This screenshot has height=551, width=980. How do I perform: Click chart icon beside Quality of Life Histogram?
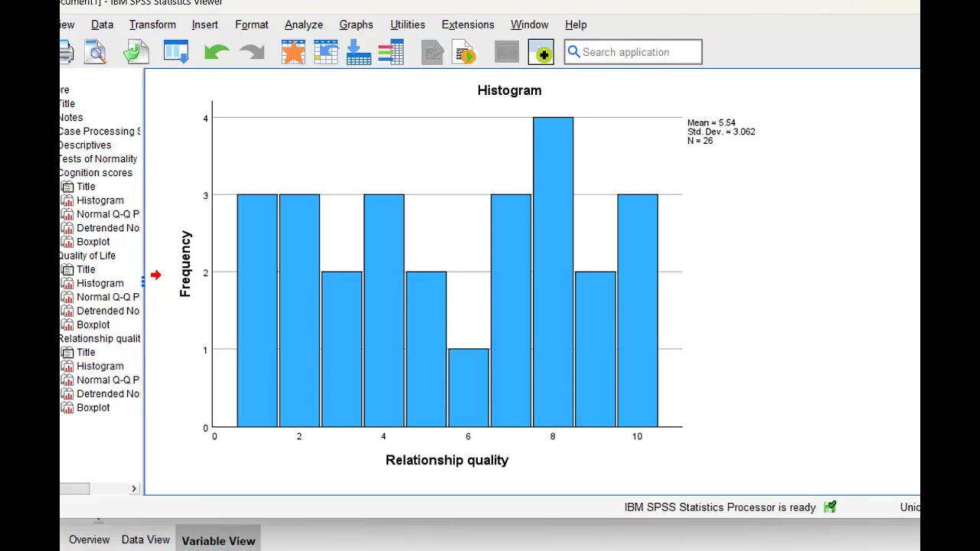point(67,283)
